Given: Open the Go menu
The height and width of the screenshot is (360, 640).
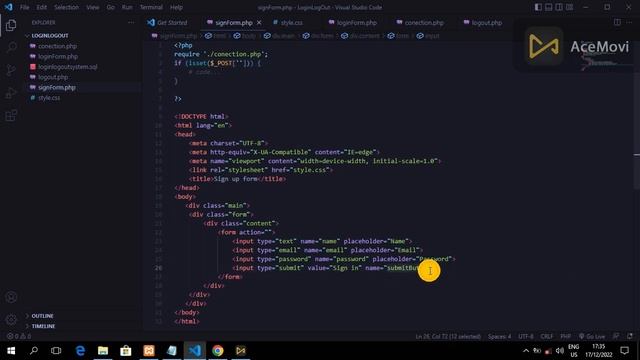Looking at the screenshot, I should click(x=111, y=7).
